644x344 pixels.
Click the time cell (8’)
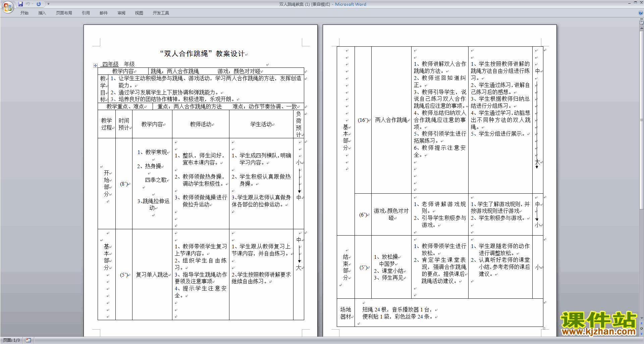click(x=124, y=184)
